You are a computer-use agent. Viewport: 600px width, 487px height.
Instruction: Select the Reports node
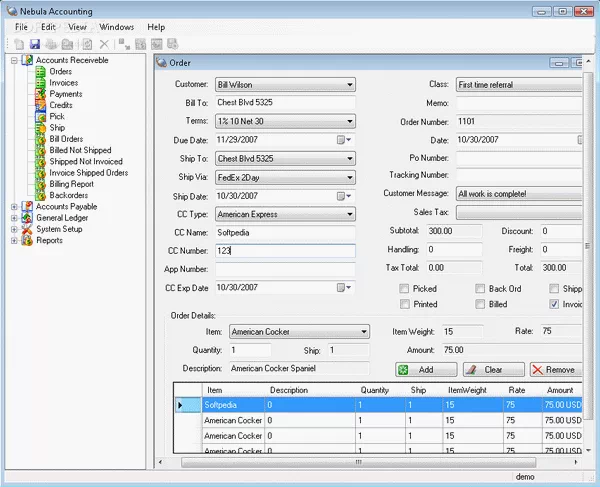[49, 240]
